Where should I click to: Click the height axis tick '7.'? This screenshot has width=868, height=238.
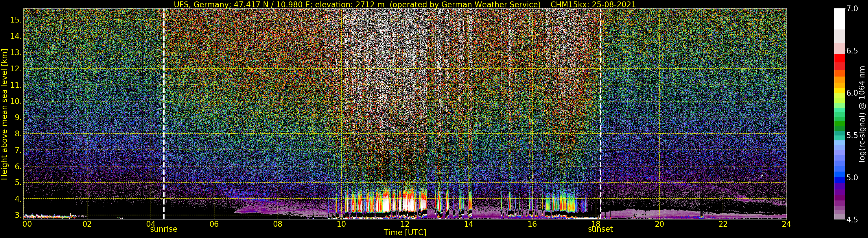[18, 150]
